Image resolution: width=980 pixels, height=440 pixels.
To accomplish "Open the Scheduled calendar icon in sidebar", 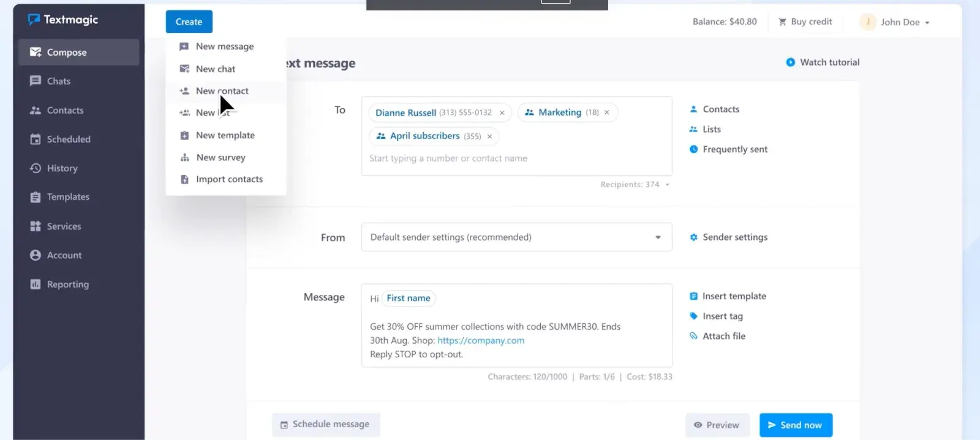I will [x=36, y=139].
